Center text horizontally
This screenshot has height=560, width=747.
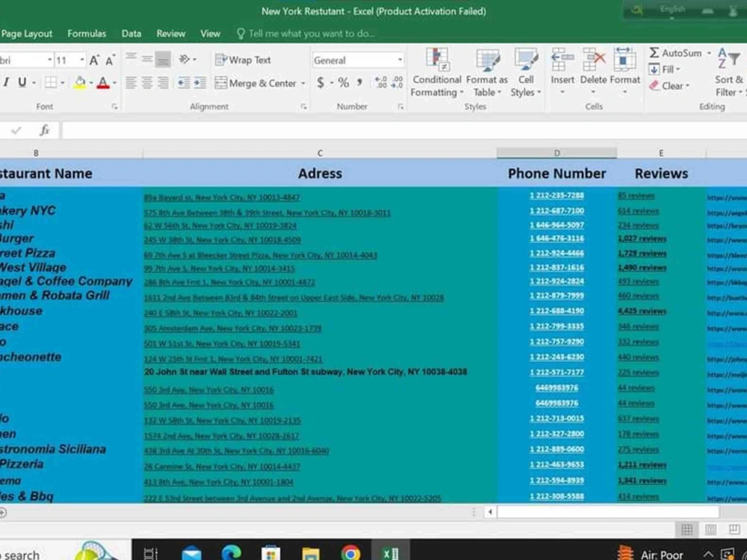[x=147, y=83]
